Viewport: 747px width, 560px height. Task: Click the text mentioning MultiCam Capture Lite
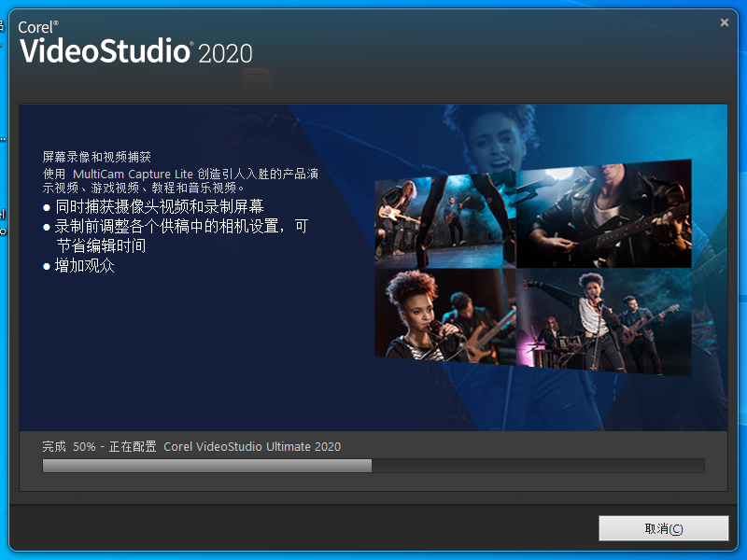(x=180, y=180)
